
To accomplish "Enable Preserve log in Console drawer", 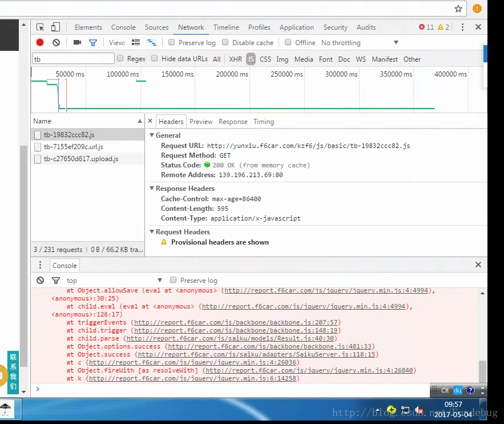I will coord(174,280).
